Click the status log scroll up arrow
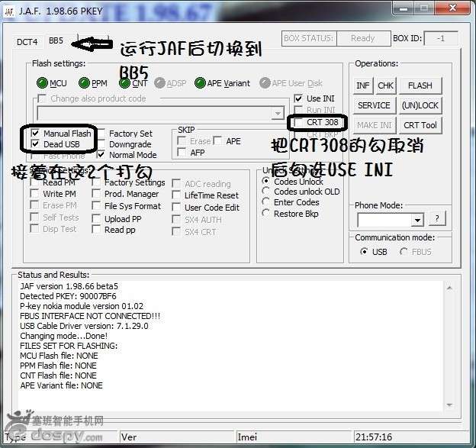Screen dimensions: 476x448 point(449,288)
